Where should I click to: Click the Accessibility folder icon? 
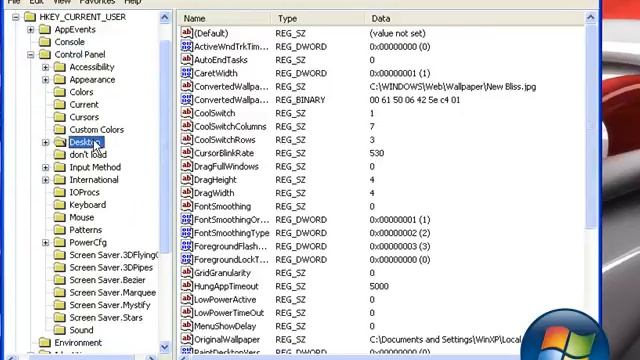60,67
